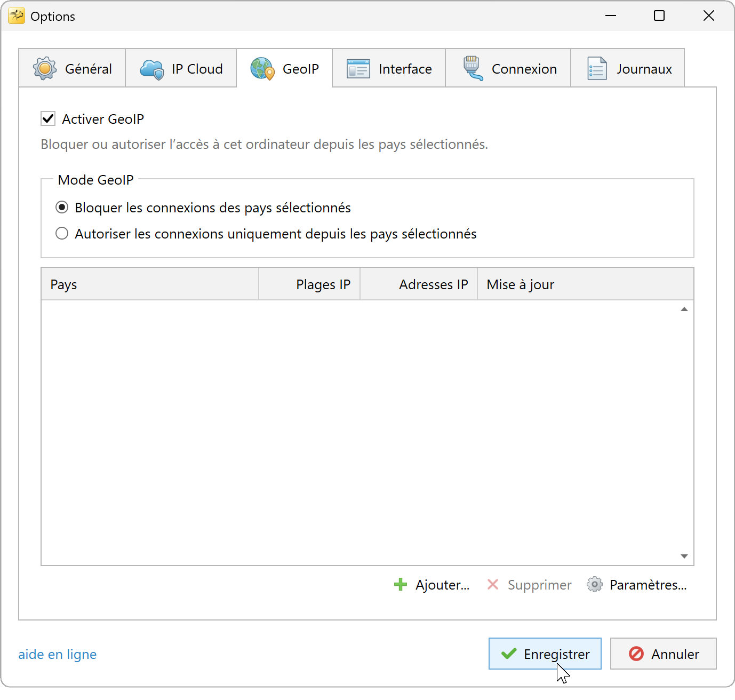Click the cloud shield icon of IP Cloud

[152, 69]
